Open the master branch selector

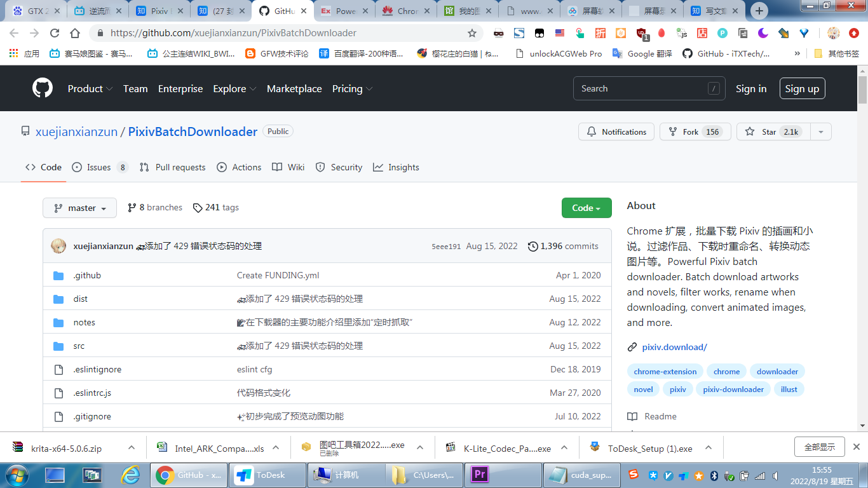click(x=79, y=207)
